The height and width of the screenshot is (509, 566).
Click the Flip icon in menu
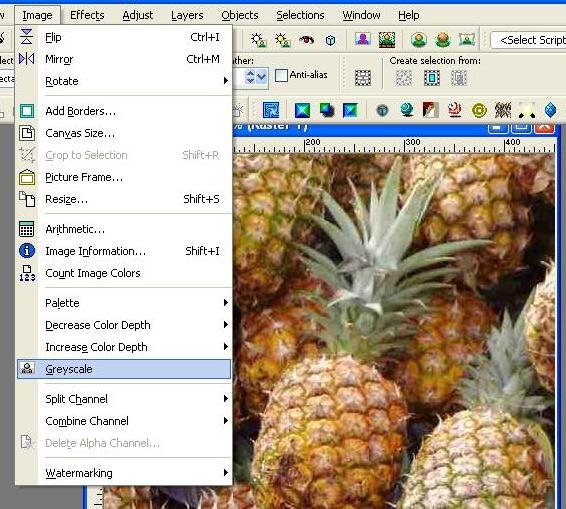[26, 37]
